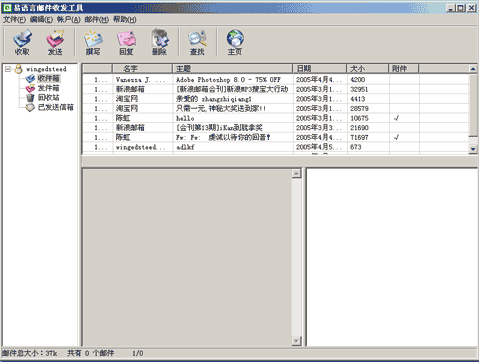Collapse the wingedsteed account tree node
This screenshot has height=362, width=479.
8,69
